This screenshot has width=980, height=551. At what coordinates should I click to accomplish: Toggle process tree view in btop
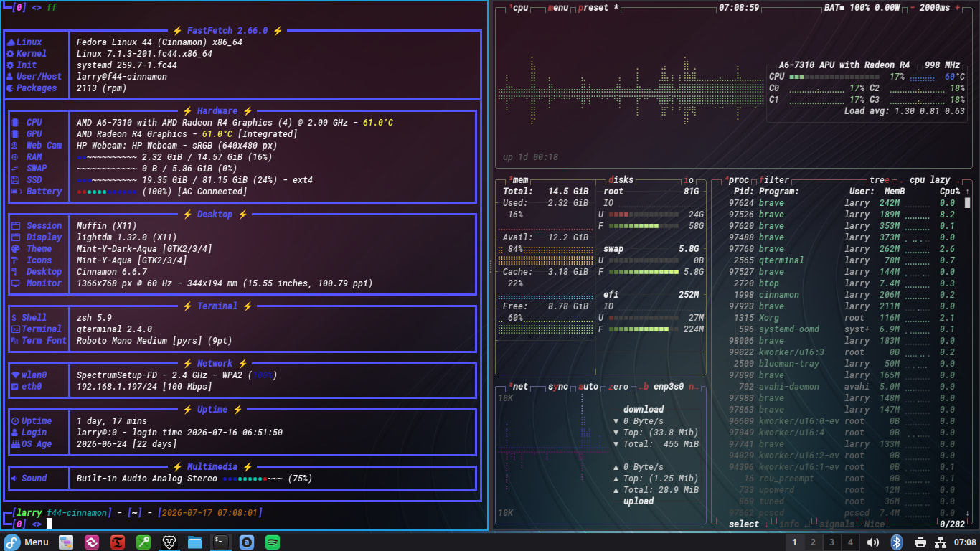[879, 180]
